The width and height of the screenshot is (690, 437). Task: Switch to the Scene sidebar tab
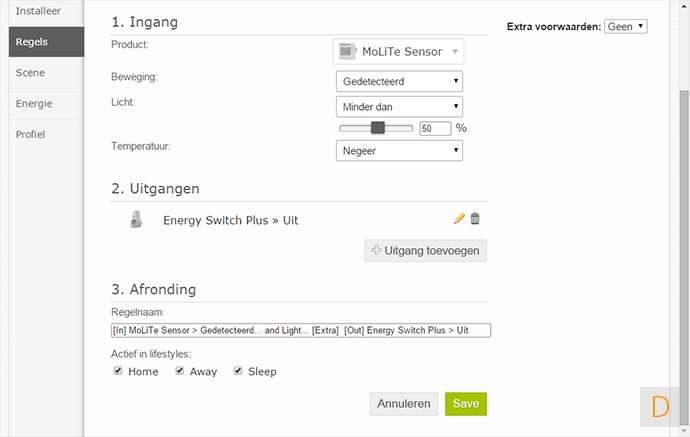(x=30, y=73)
